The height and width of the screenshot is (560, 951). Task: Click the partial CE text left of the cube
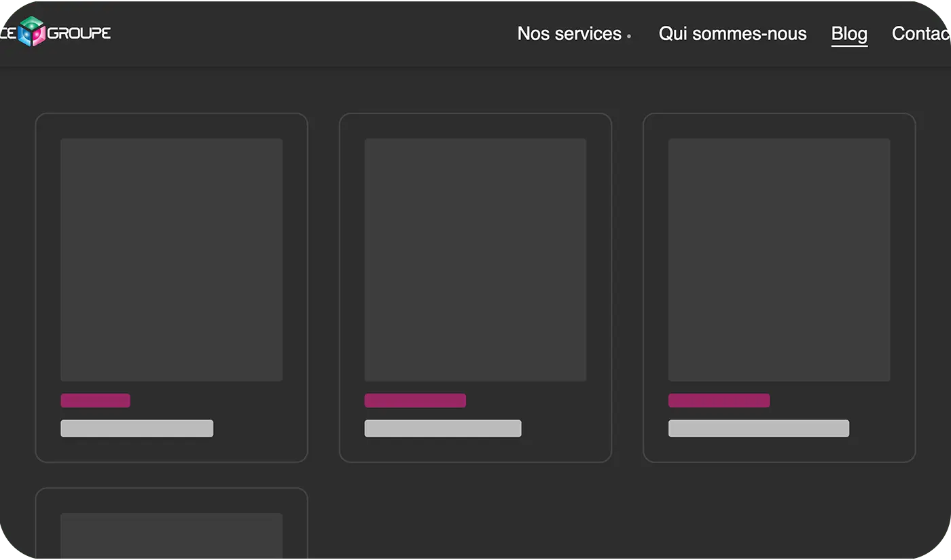7,33
